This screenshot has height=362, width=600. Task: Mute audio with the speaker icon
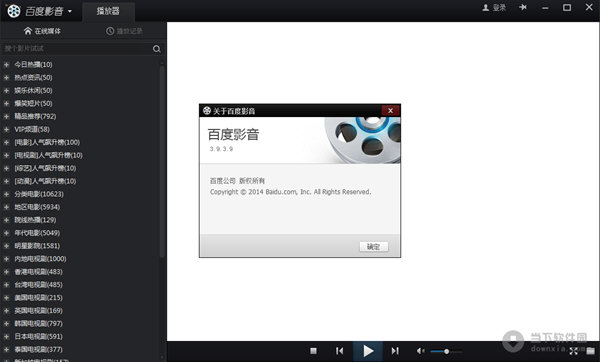(420, 351)
